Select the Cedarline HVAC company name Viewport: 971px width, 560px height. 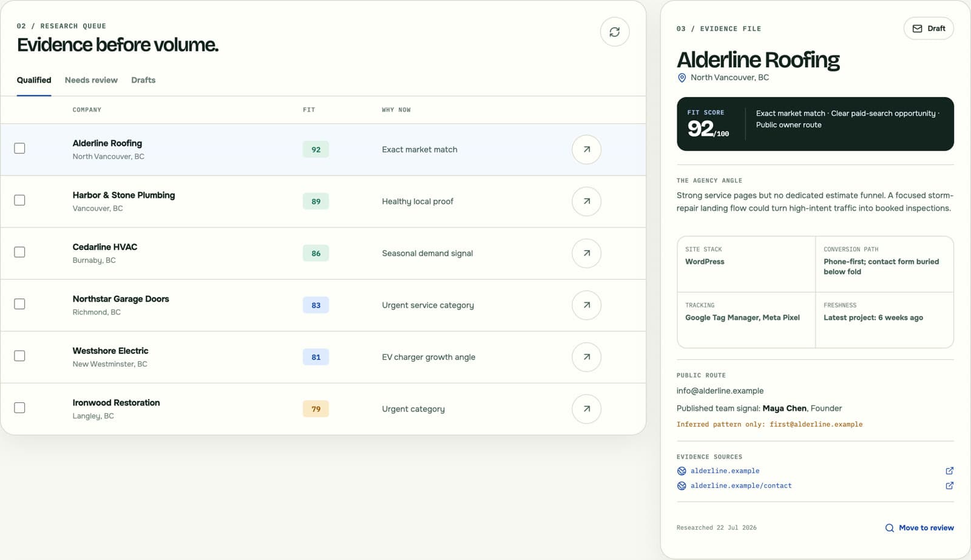point(105,247)
